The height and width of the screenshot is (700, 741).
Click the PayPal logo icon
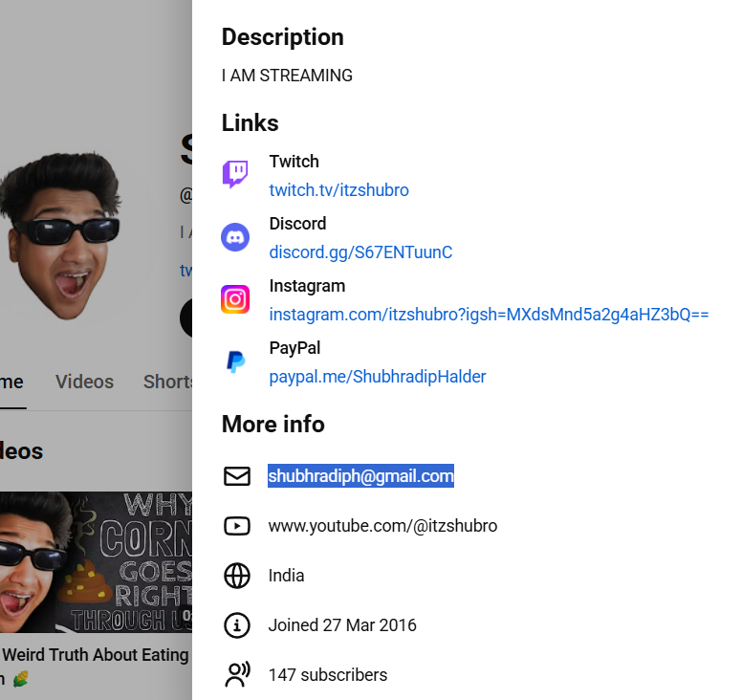click(235, 361)
